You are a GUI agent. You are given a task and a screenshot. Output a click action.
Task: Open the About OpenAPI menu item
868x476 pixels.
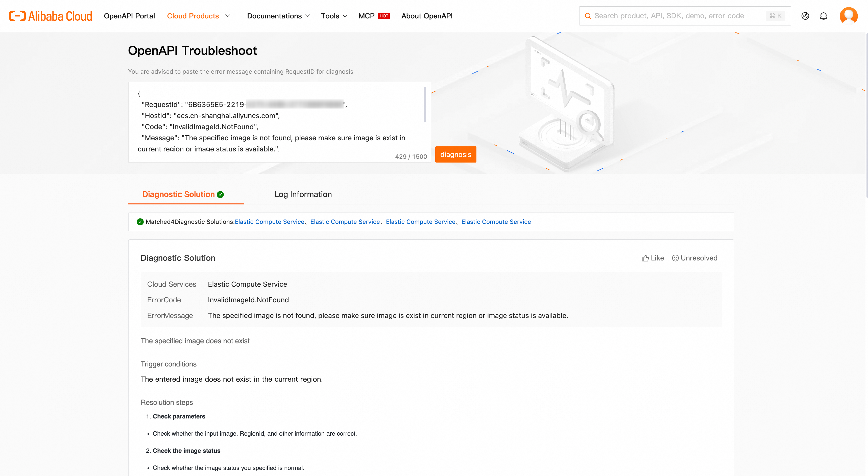[427, 16]
